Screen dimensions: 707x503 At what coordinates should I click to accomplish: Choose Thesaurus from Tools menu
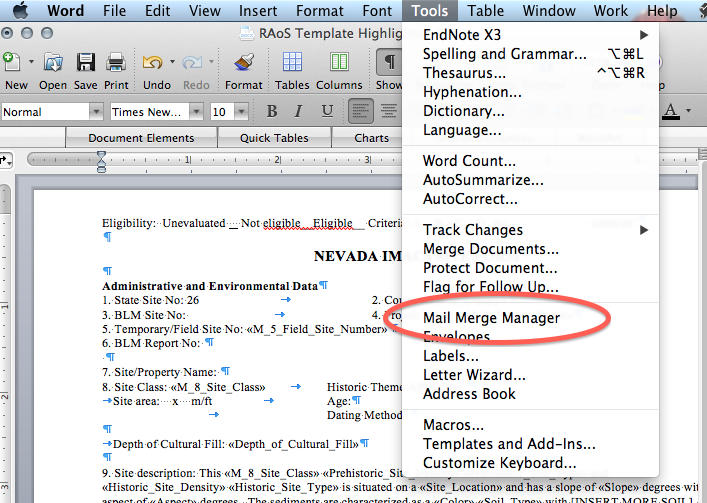pos(530,73)
